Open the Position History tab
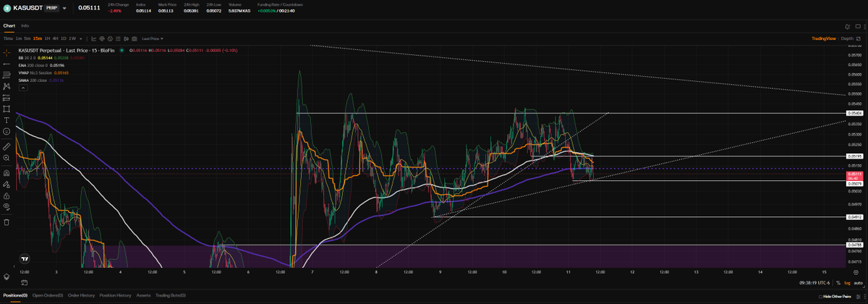 tap(116, 295)
